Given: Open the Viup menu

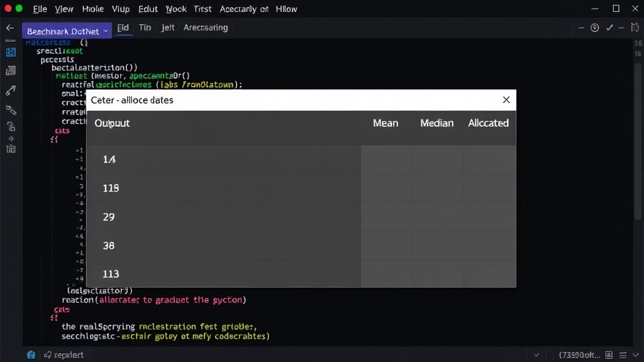Looking at the screenshot, I should [x=121, y=9].
